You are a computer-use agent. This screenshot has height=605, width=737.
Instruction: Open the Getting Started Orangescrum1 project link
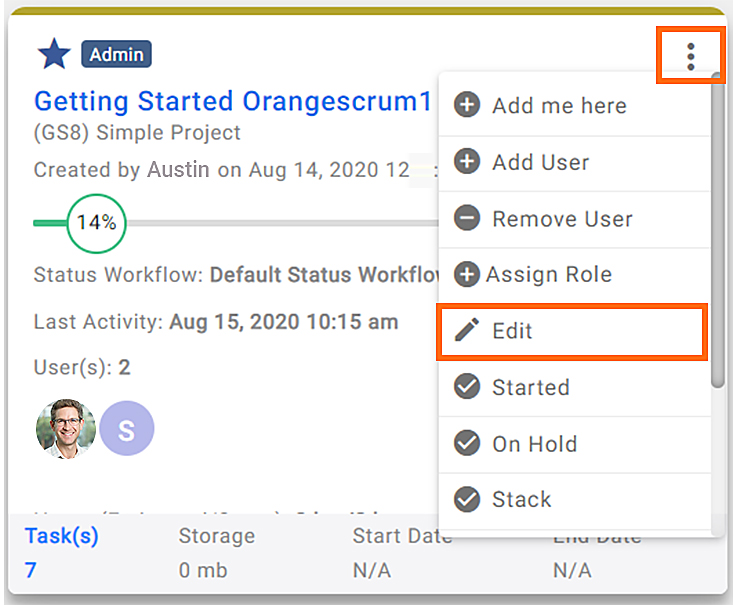pos(233,101)
